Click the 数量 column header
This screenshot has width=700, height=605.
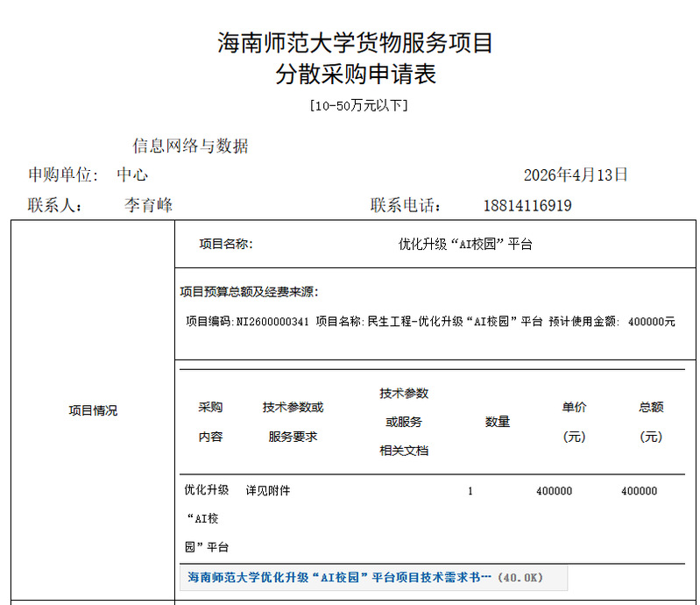coord(498,422)
